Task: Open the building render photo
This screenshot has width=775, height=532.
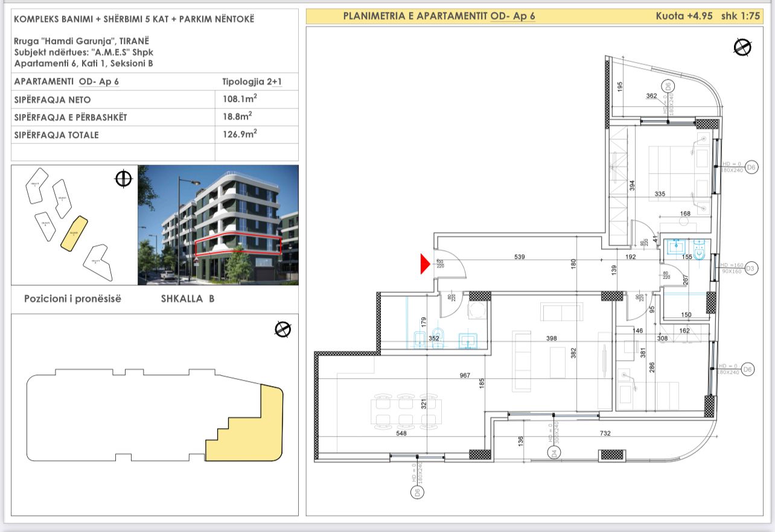Action: tap(218, 225)
